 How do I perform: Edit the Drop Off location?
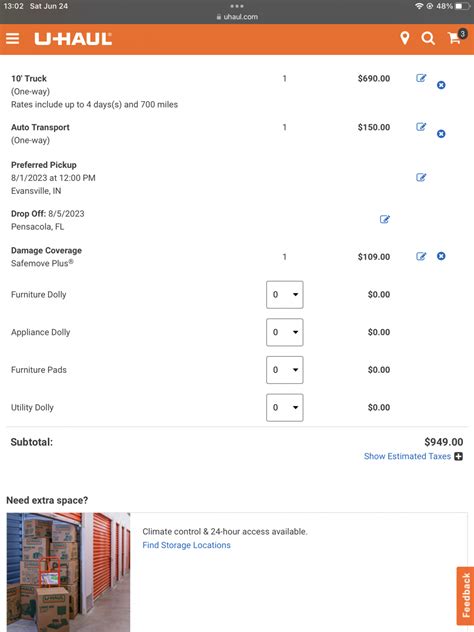coord(385,219)
